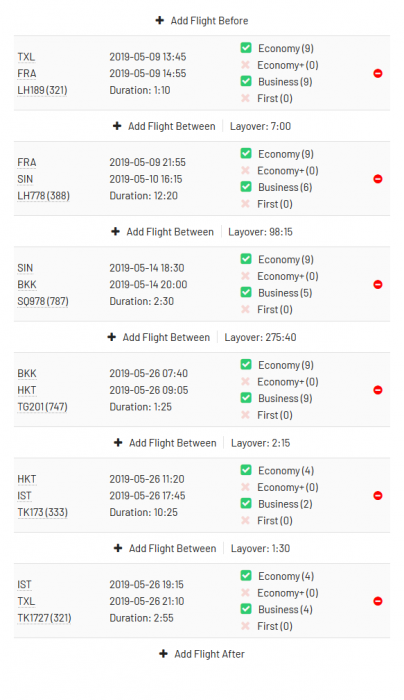
Task: Click the plus icon for Add Flight After
Action: pyautogui.click(x=163, y=654)
